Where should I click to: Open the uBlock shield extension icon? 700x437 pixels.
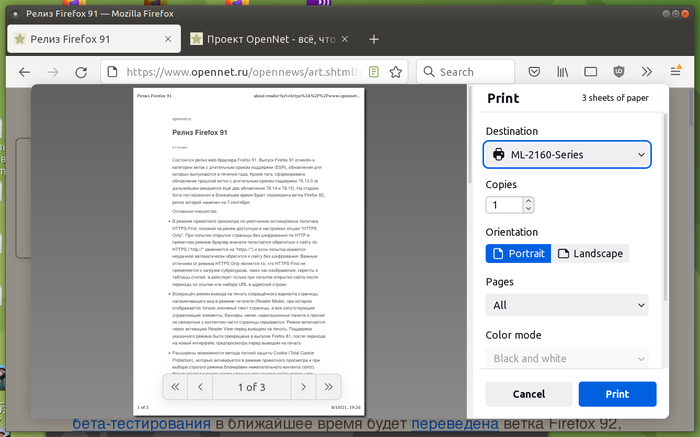pyautogui.click(x=619, y=71)
